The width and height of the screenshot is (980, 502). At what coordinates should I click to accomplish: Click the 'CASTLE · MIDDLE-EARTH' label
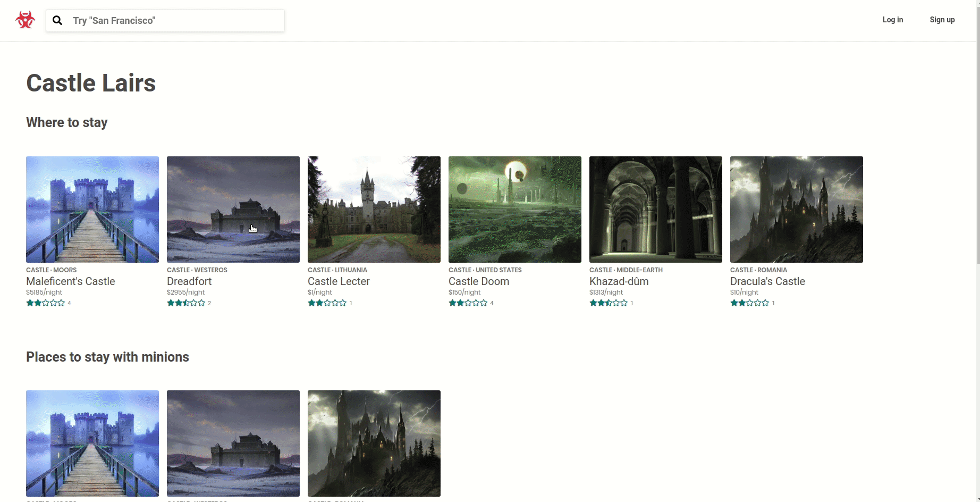[626, 270]
